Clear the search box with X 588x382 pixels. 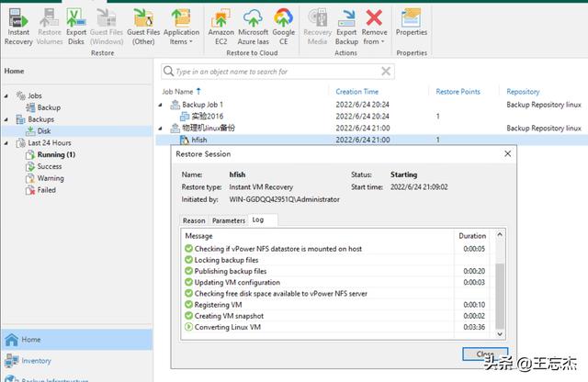tap(386, 72)
